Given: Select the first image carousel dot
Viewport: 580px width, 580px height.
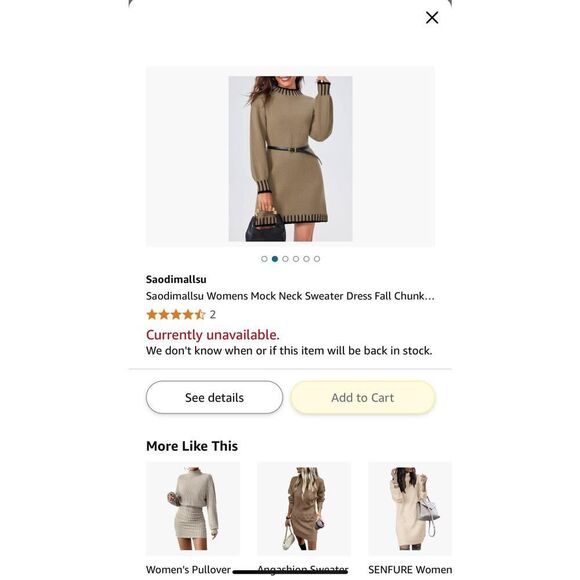Looking at the screenshot, I should coord(264,259).
